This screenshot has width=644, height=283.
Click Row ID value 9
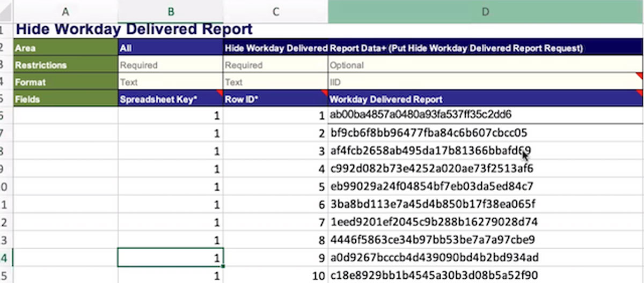click(275, 258)
